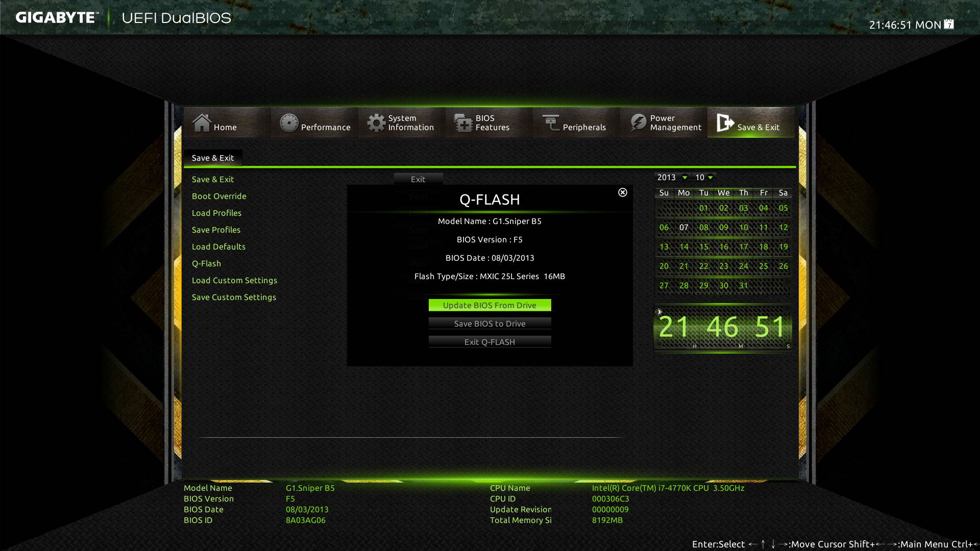Click the BIOS Features chip icon
The height and width of the screenshot is (551, 980).
463,122
